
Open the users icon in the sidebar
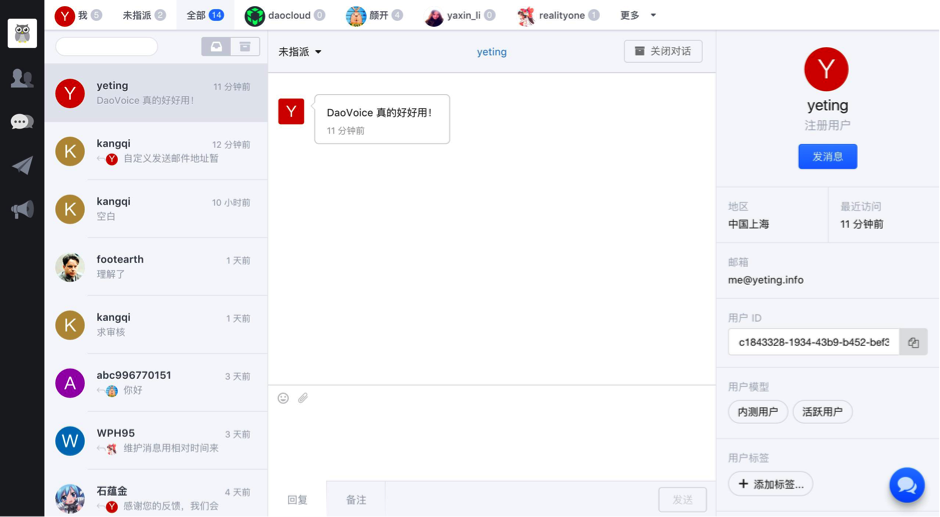[x=22, y=78]
